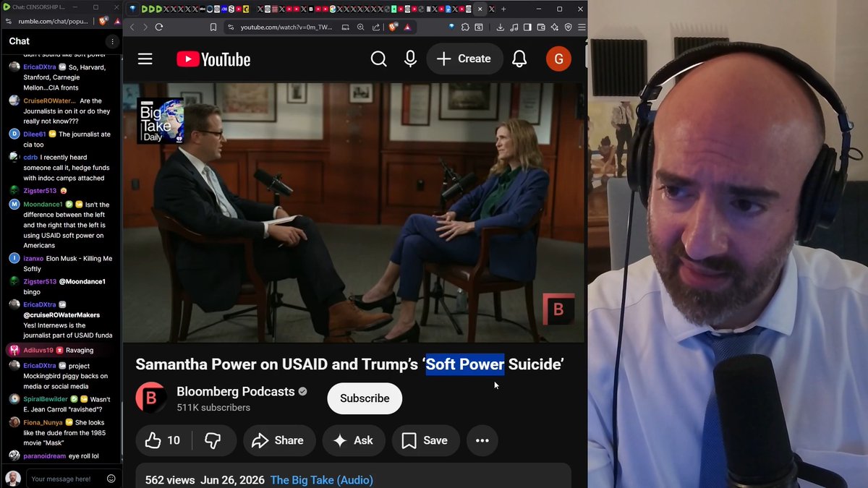Open site settings icon in YouTube address bar
This screenshot has height=488, width=868.
coord(230,27)
